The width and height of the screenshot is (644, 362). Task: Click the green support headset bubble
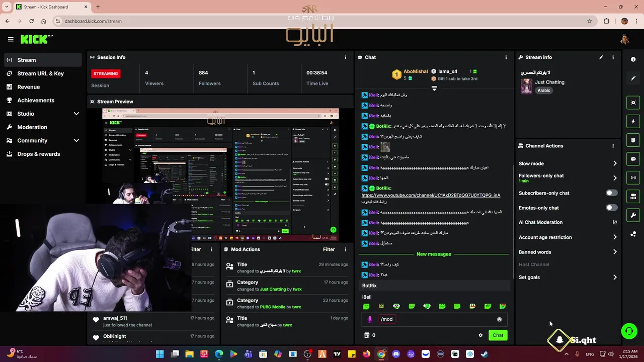tap(629, 331)
